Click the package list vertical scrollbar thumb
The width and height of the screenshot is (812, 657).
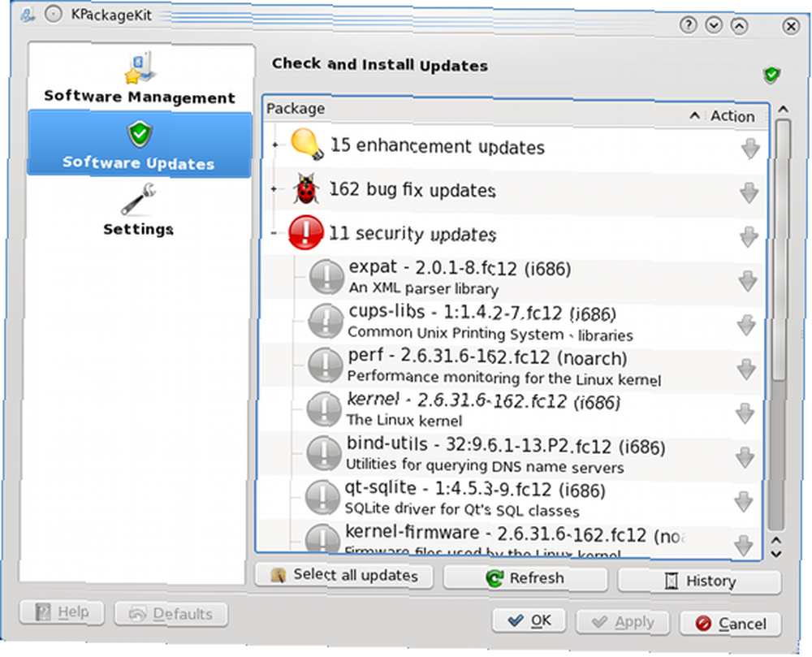click(780, 251)
